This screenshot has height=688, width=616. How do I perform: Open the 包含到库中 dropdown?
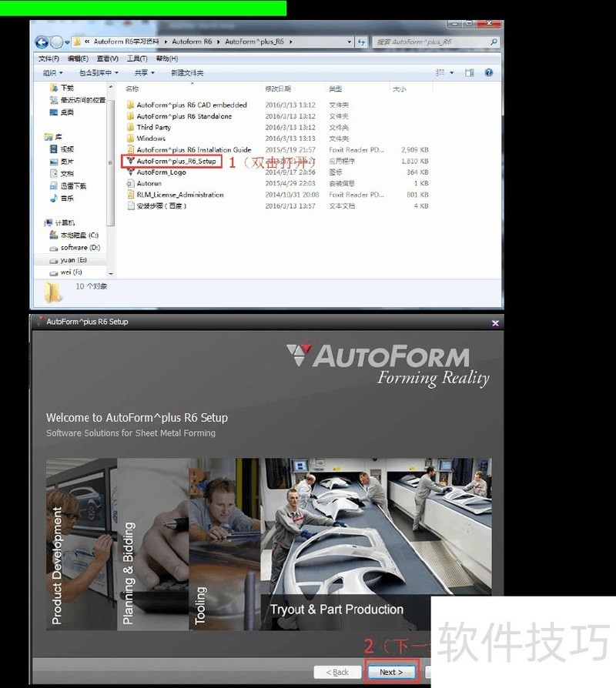pos(99,73)
